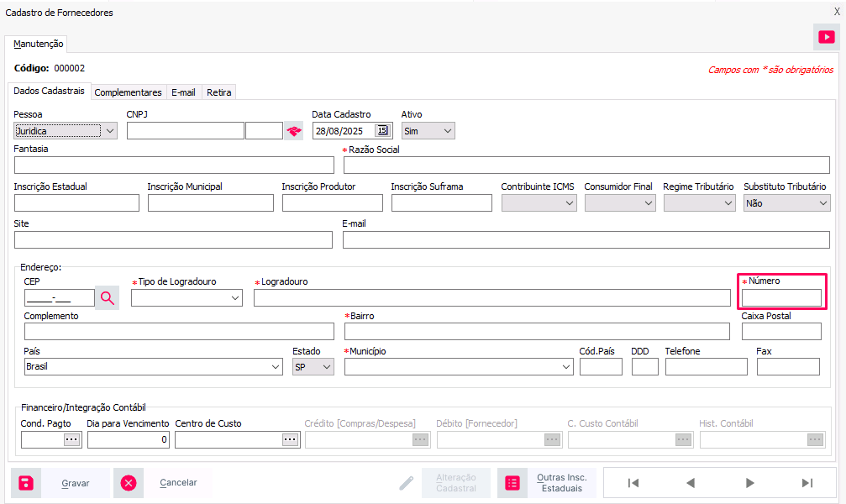
Task: Open the Retira tab
Action: 219,92
